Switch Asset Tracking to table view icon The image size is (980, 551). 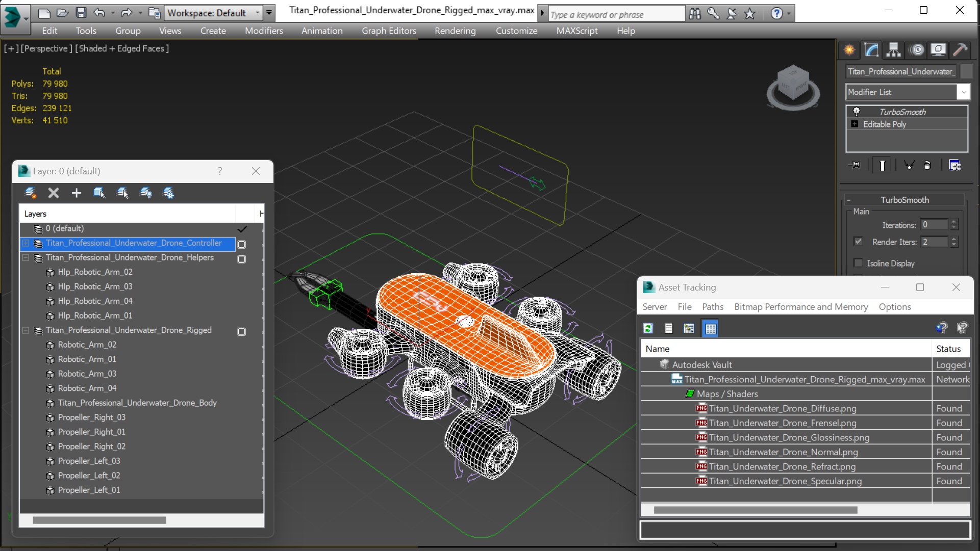pos(710,328)
